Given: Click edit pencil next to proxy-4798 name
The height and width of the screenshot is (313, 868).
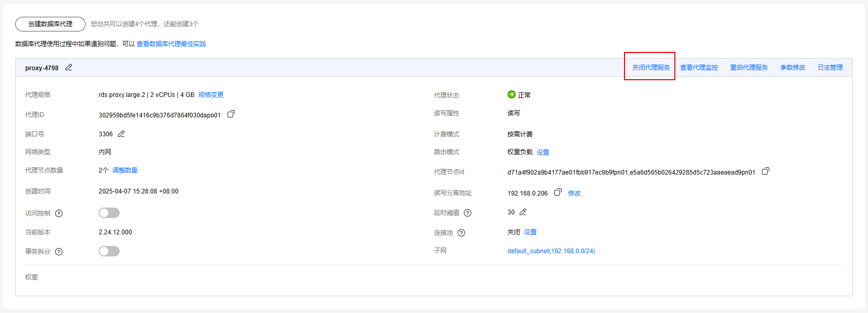Looking at the screenshot, I should [x=69, y=68].
